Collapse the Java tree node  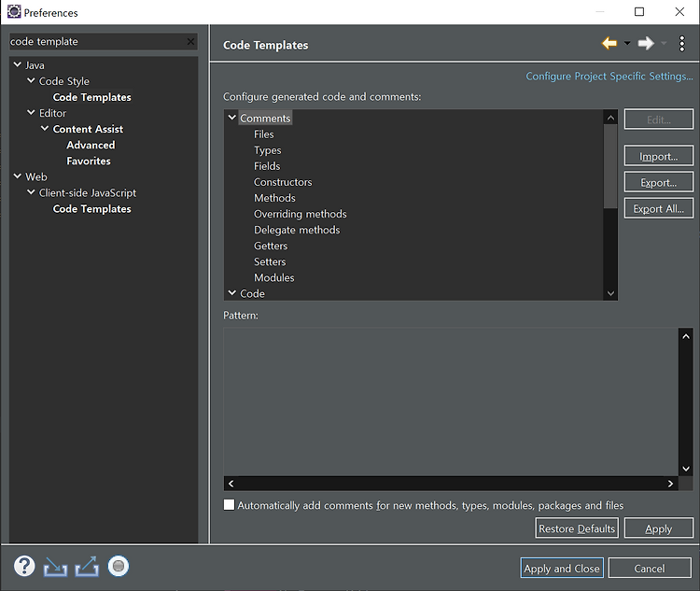pos(18,64)
